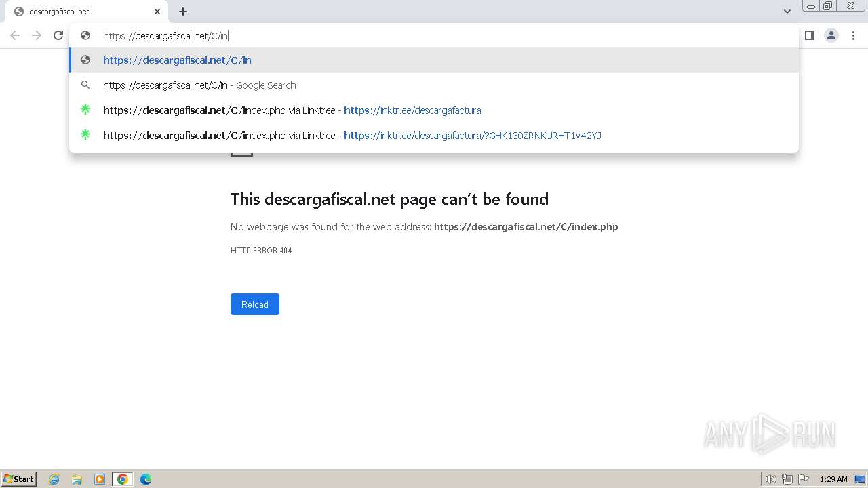The height and width of the screenshot is (488, 868).
Task: Click the Action Center flag icon
Action: 804,479
